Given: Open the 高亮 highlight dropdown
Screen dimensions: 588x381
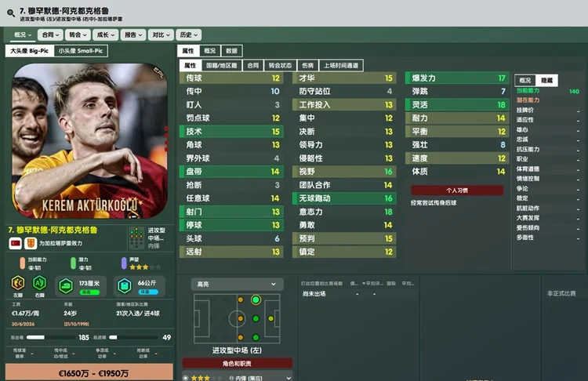Looking at the screenshot, I should coord(237,285).
